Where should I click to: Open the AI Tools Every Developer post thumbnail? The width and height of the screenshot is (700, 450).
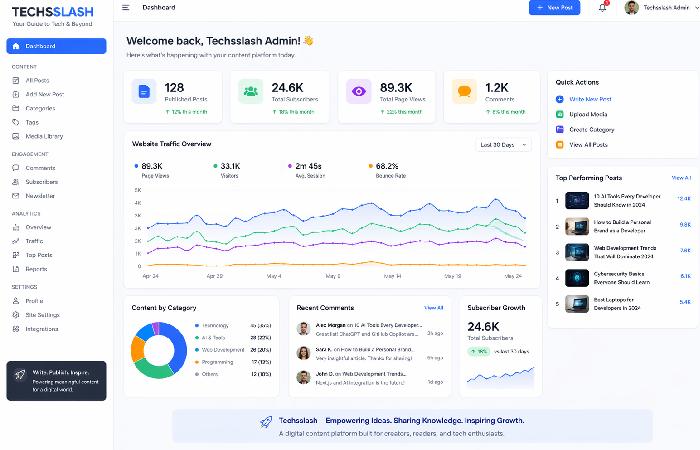tap(577, 200)
